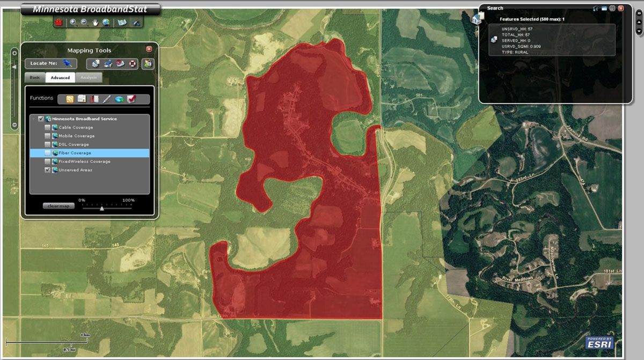Click the printer-like icon in Mapping Tools

click(x=108, y=63)
